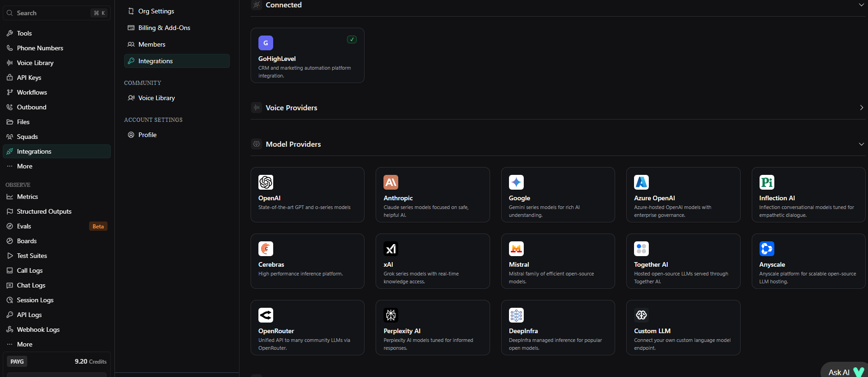Click the xAI logo icon
Viewport: 868px width, 377px height.
391,249
